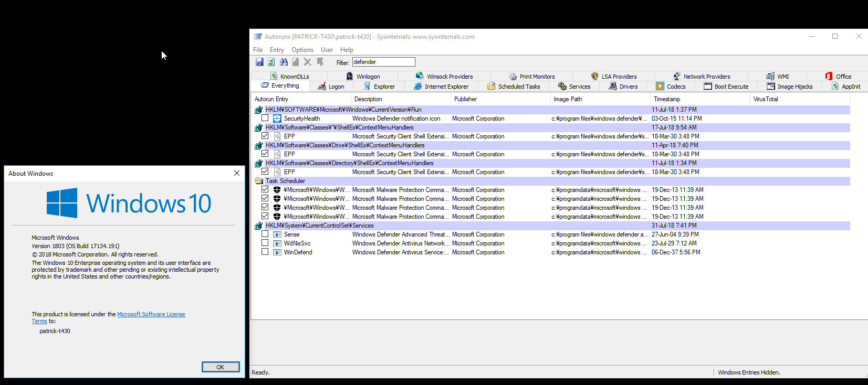
Task: Switch to the Scheduled Tasks tab
Action: point(514,87)
